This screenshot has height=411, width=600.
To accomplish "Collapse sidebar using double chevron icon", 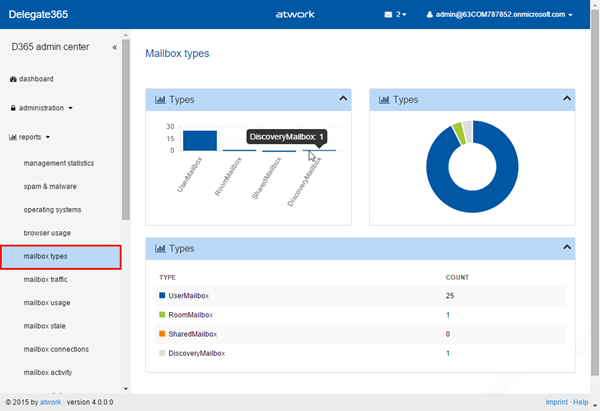I will pos(114,47).
